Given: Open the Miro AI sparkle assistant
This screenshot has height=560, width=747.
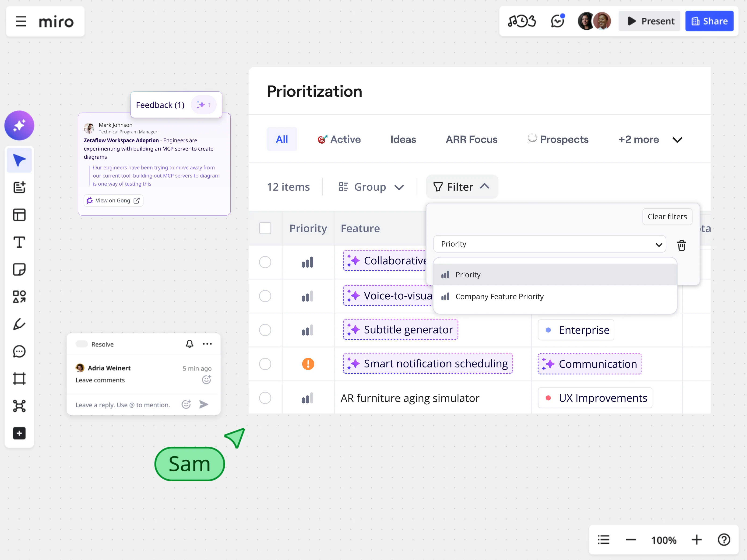Looking at the screenshot, I should click(19, 125).
